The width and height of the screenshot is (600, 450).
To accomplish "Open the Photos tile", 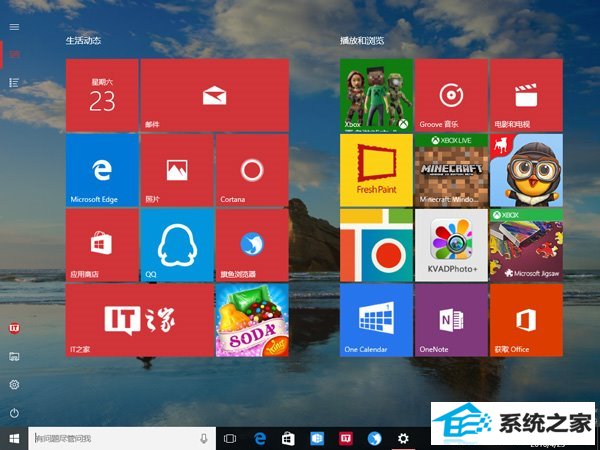I will tap(177, 170).
